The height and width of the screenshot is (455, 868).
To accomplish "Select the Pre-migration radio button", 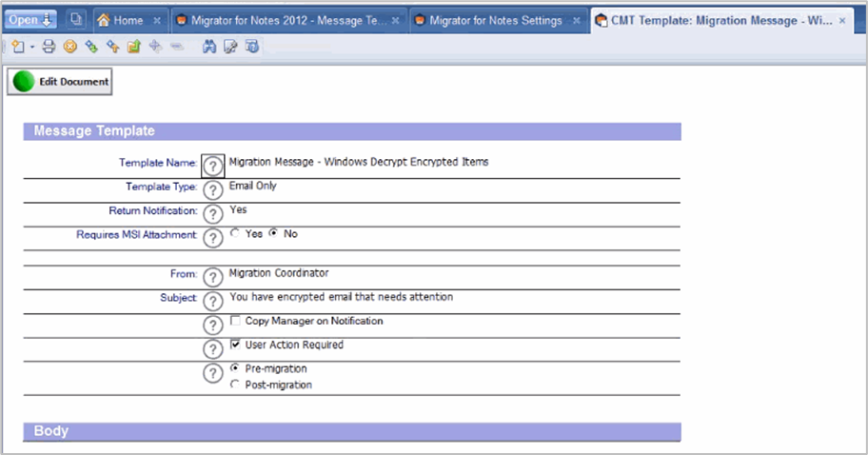I will click(x=235, y=368).
